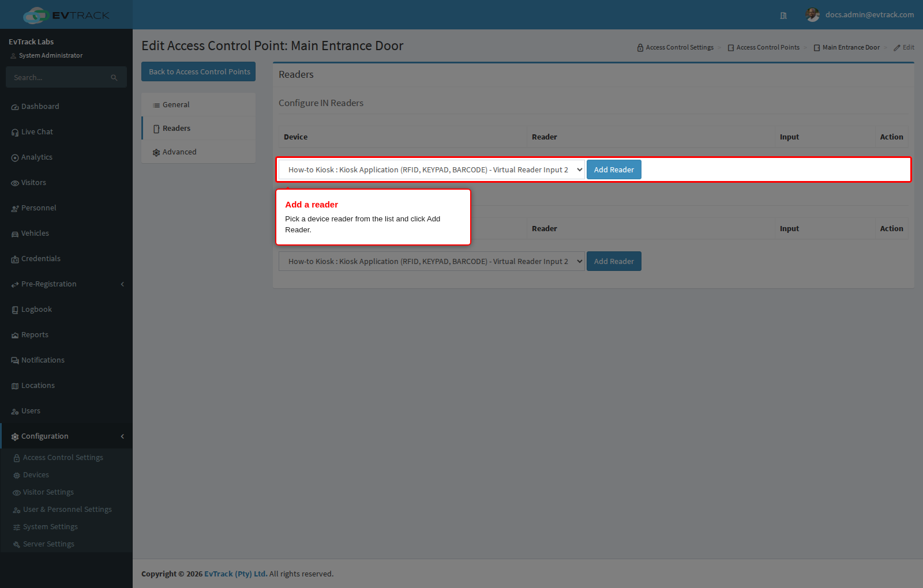Viewport: 923px width, 588px height.
Task: Click the Reports icon in sidebar
Action: click(15, 336)
